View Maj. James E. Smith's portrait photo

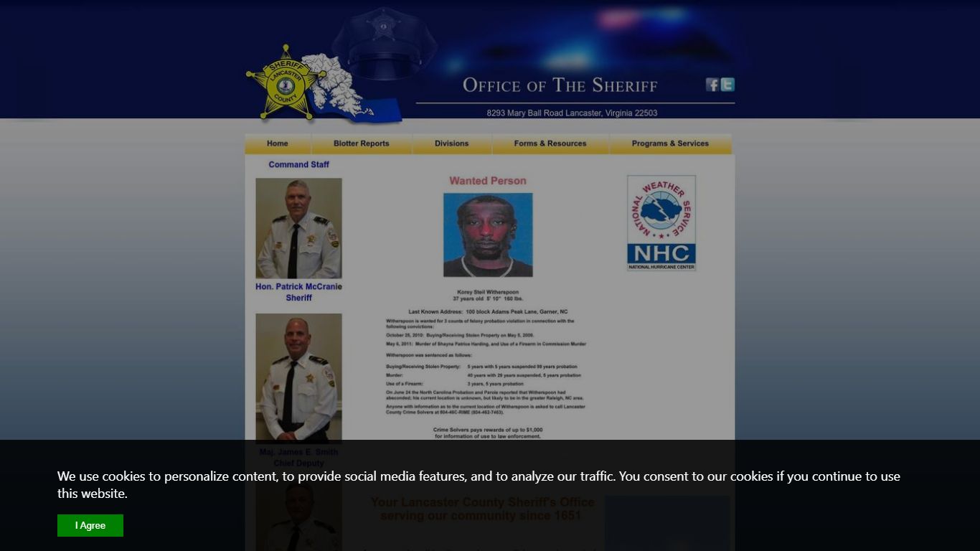click(x=298, y=378)
